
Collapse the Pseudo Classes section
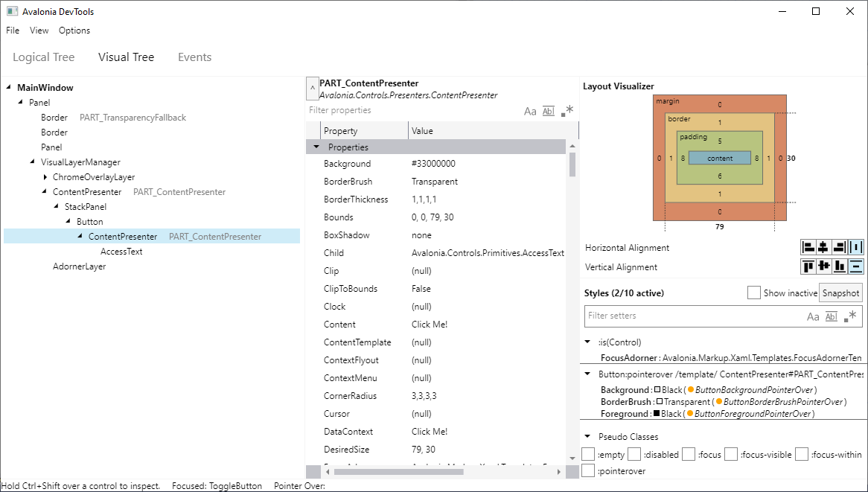(587, 437)
